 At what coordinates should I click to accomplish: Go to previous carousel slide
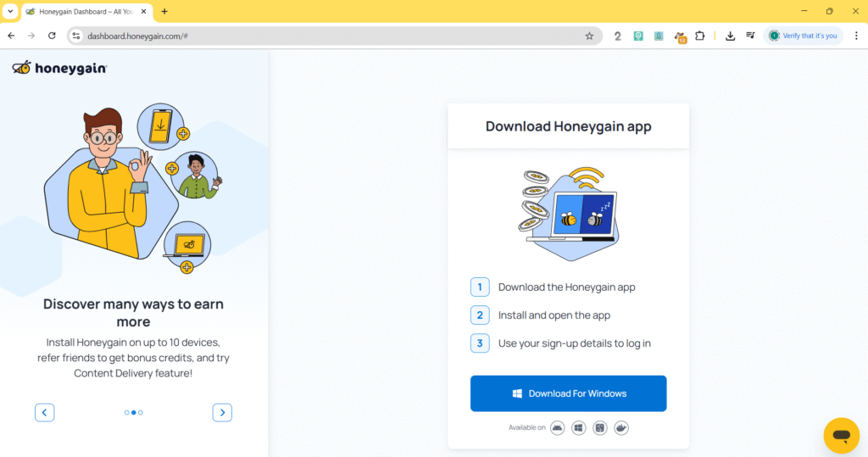point(45,413)
